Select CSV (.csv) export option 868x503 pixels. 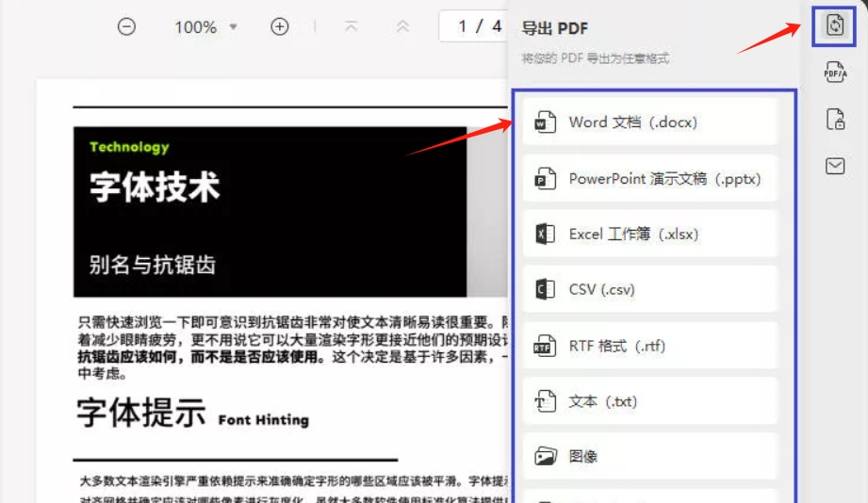click(x=650, y=289)
